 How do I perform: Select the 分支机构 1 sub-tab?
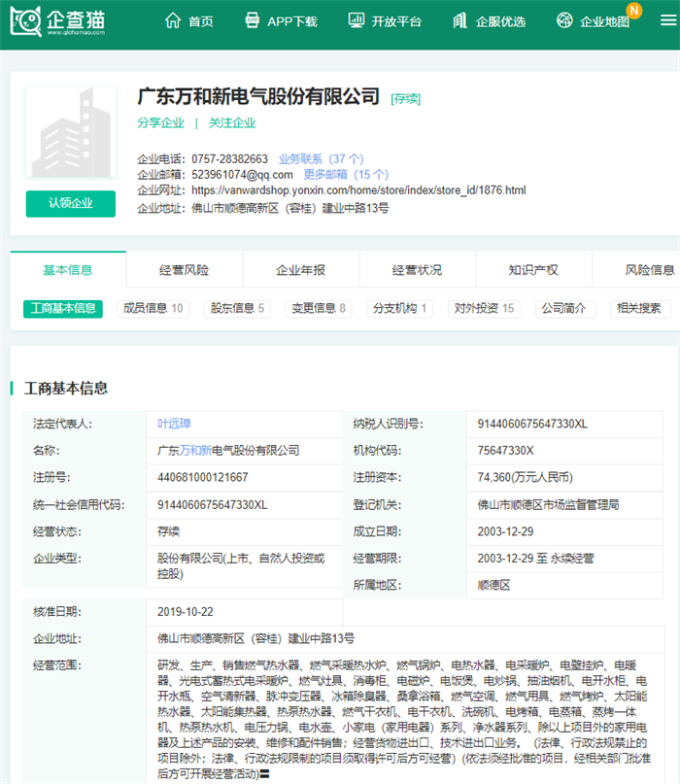[399, 309]
